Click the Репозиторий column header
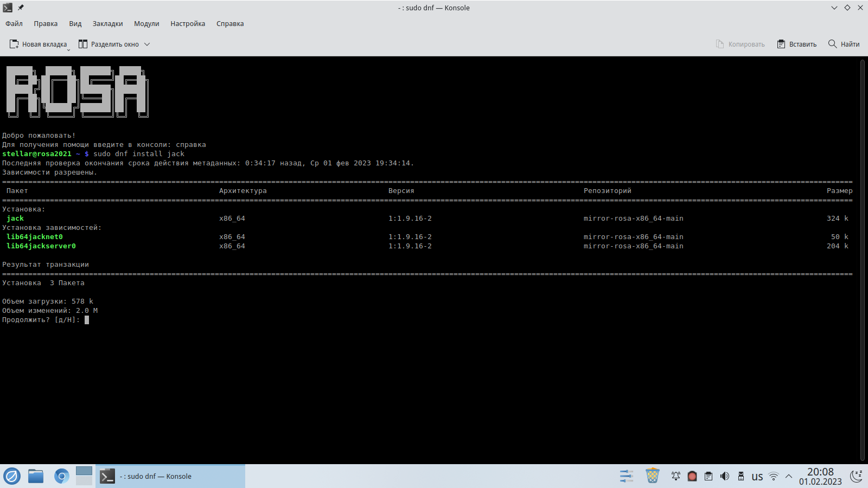Image resolution: width=868 pixels, height=488 pixels. pos(608,191)
